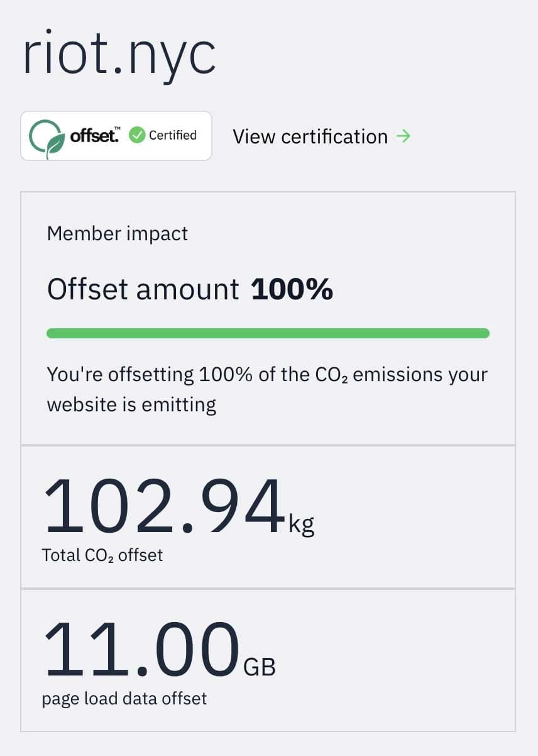Click the GB unit label

pyautogui.click(x=260, y=667)
